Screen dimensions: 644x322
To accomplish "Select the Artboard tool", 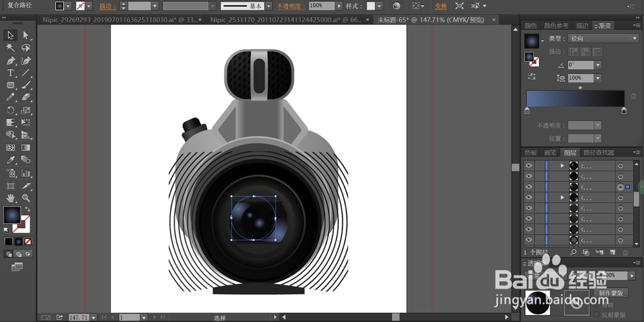I will click(11, 185).
